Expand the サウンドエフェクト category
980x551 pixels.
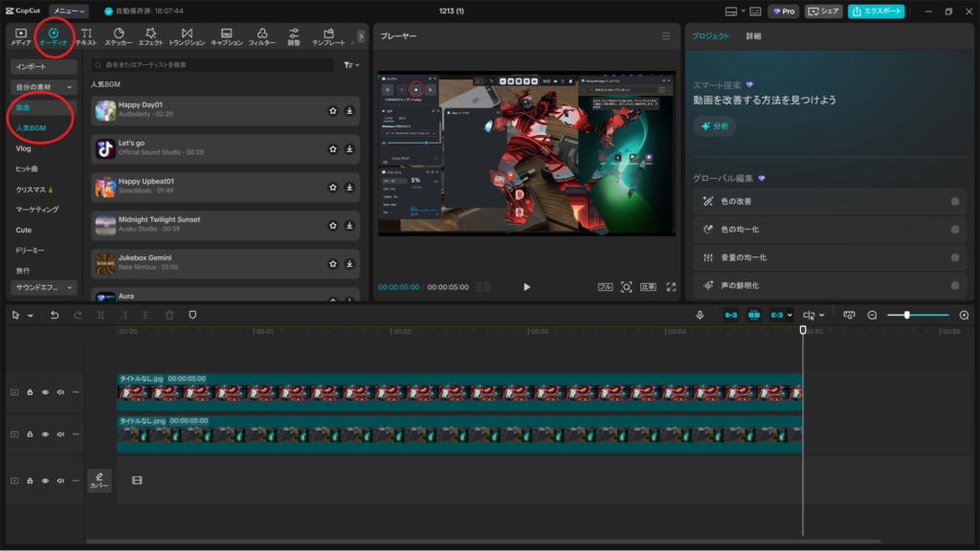tap(43, 287)
